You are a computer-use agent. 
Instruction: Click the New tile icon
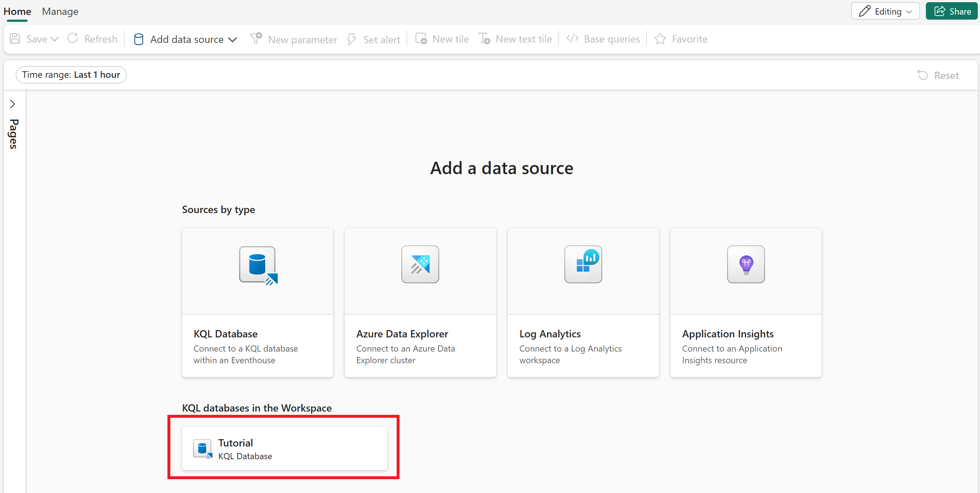pyautogui.click(x=421, y=39)
